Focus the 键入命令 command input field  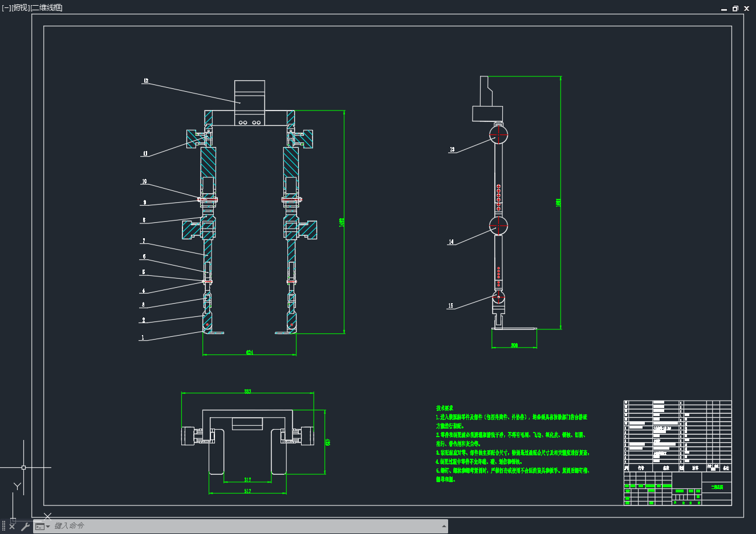coord(245,526)
